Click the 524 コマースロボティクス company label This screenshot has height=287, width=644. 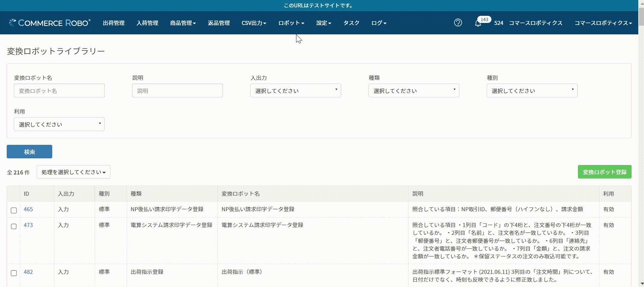pos(528,23)
